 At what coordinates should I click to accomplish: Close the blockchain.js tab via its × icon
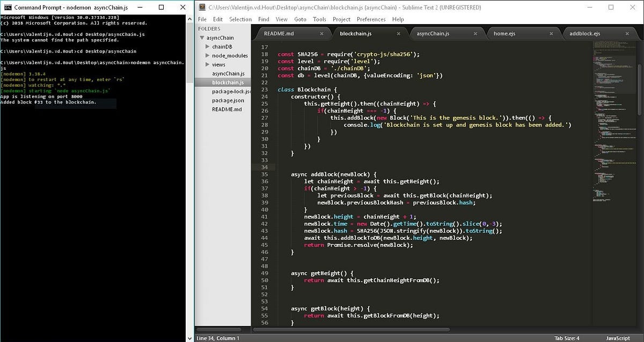point(398,33)
